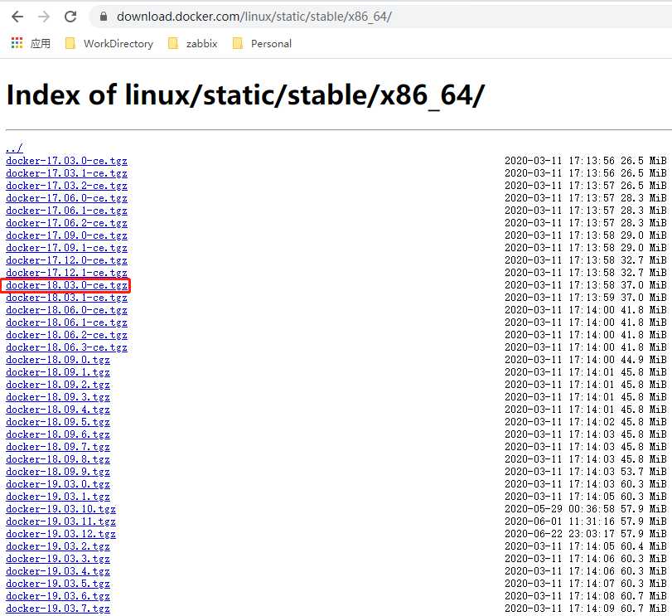This screenshot has height=616, width=672.
Task: Download docker-19.03.10.tgz
Action: (60, 509)
